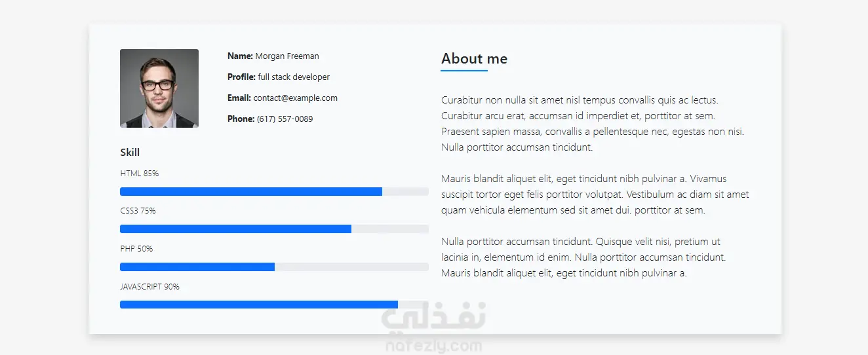Screen dimensions: 868x355
Task: Click the full stack developer profile text
Action: (x=294, y=77)
